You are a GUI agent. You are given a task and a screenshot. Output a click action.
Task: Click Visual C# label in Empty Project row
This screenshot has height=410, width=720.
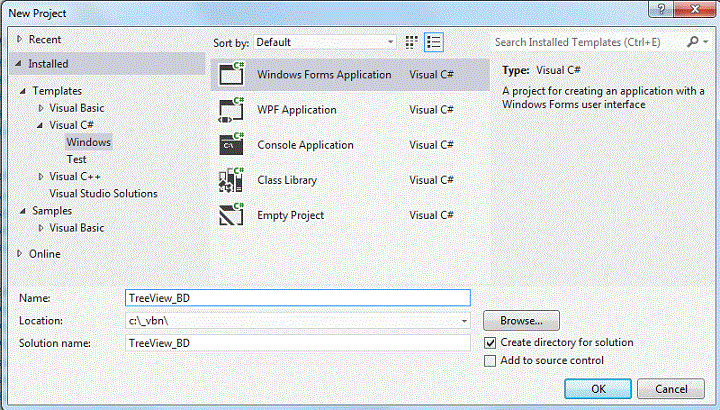point(431,215)
